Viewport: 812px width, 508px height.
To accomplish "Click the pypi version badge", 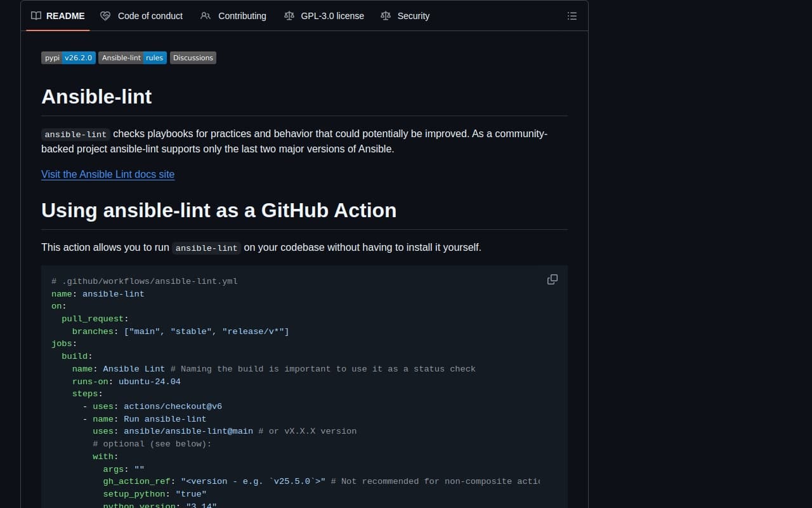I will click(x=68, y=57).
